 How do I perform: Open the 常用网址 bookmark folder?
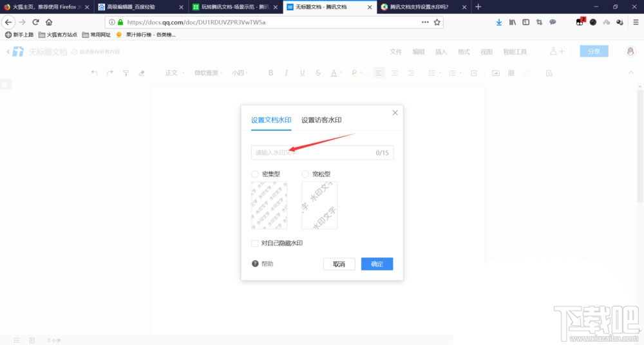(97, 35)
